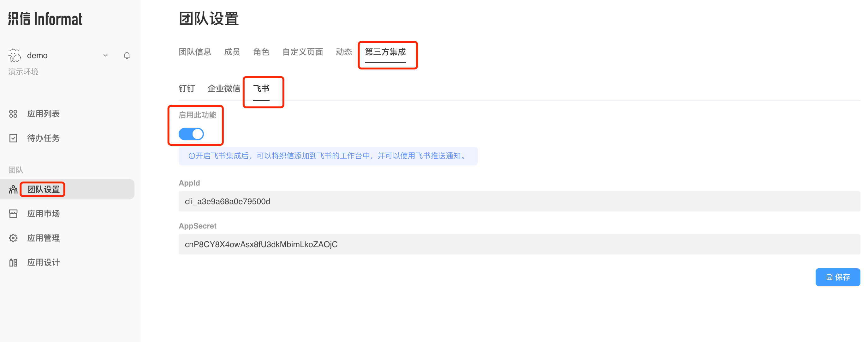Click the 织信 Informat logo
Image resolution: width=868 pixels, height=342 pixels.
pos(45,19)
